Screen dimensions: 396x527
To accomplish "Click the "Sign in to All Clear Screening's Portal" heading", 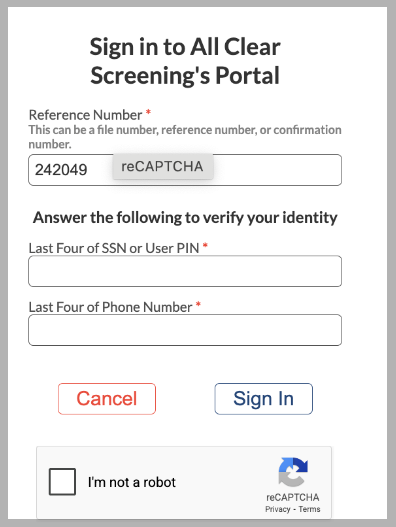I will pyautogui.click(x=185, y=61).
